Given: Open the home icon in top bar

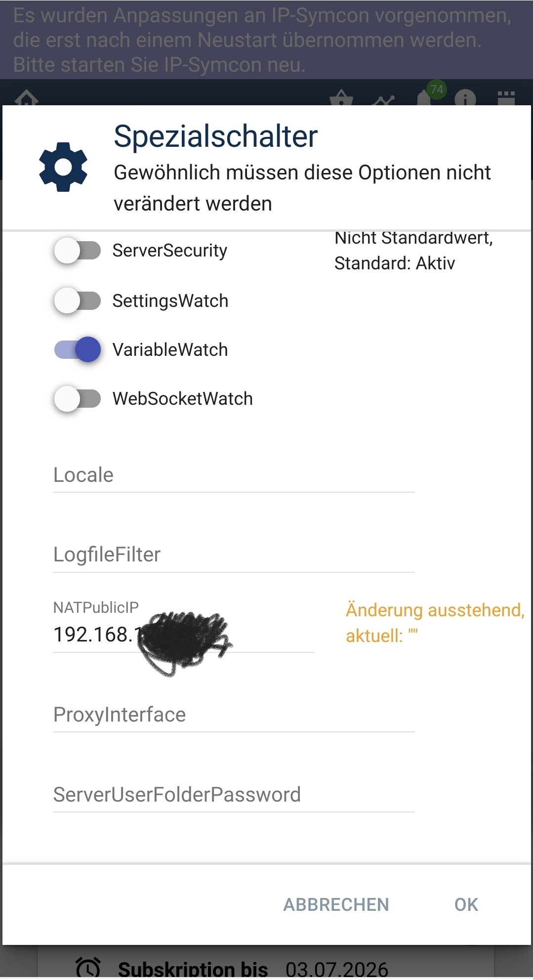Looking at the screenshot, I should click(27, 98).
